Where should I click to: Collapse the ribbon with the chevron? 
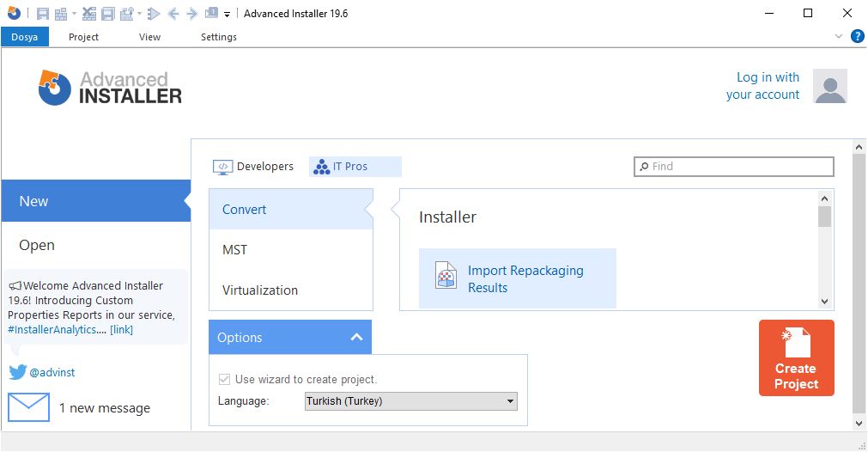pos(839,37)
